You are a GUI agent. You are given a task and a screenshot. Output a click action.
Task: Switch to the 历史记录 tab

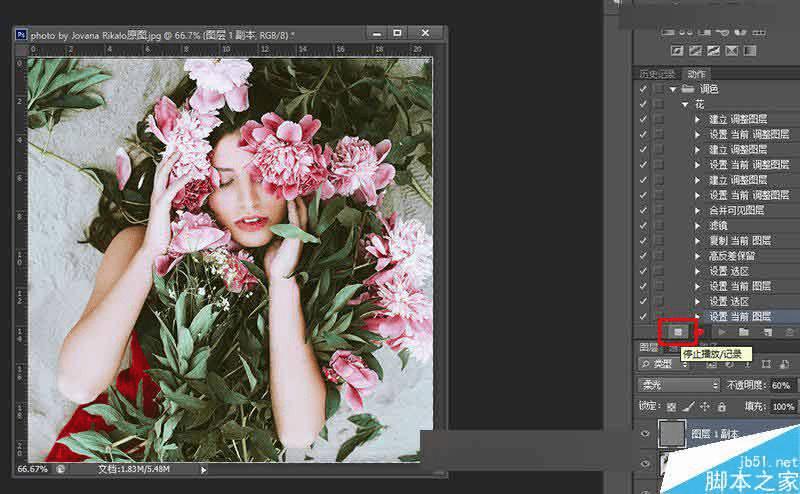point(659,74)
